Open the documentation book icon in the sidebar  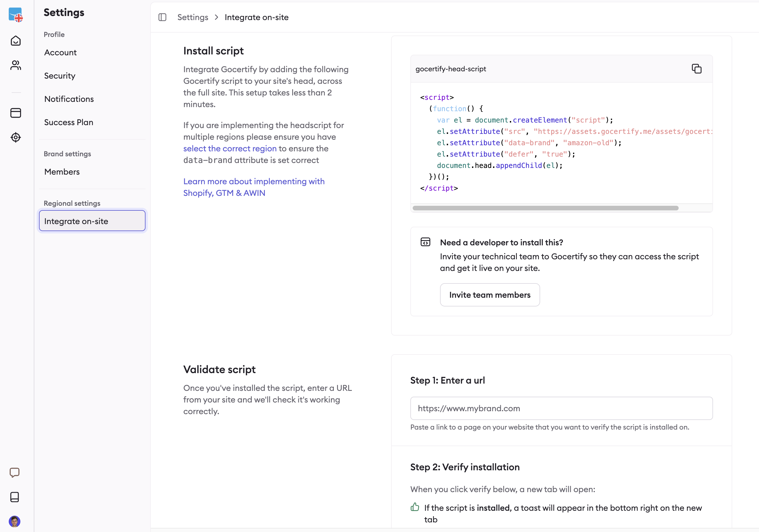point(15,497)
